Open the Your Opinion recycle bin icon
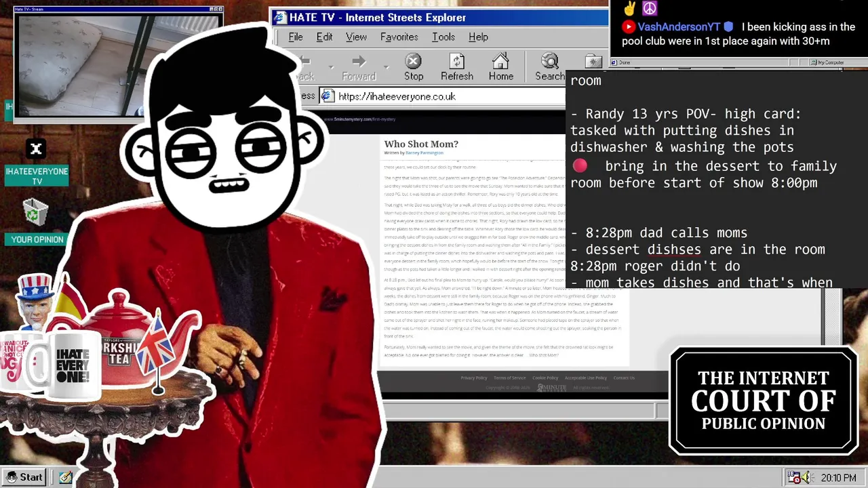This screenshot has height=488, width=868. (35, 213)
